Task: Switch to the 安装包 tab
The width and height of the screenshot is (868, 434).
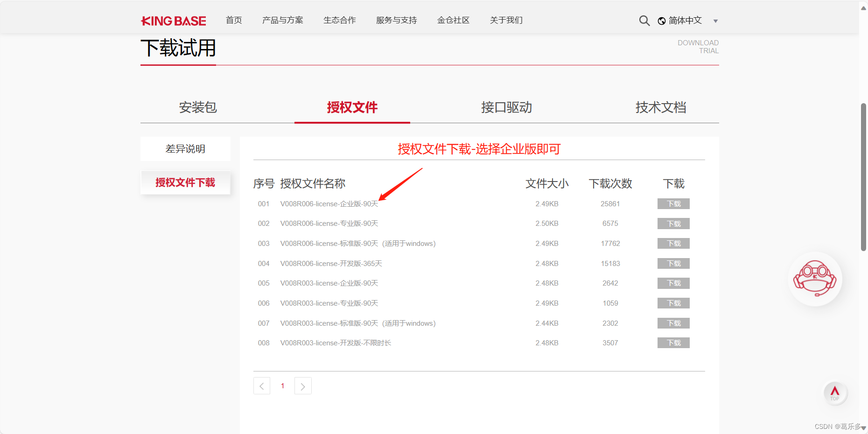Action: click(x=198, y=107)
